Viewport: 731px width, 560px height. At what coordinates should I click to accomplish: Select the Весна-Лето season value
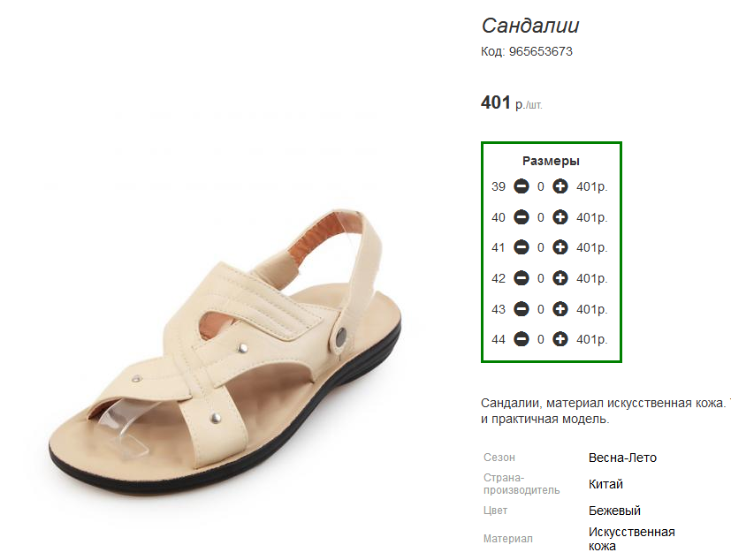(x=622, y=458)
